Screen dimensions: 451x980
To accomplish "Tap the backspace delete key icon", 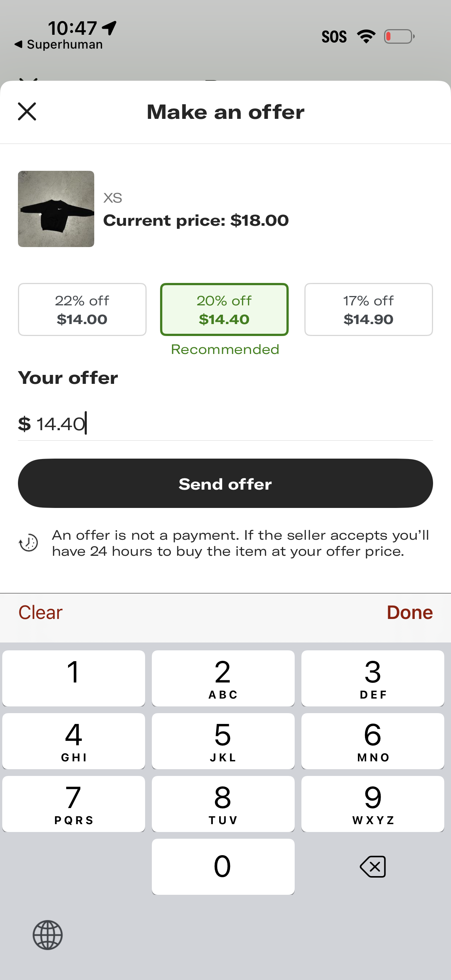I will (x=372, y=867).
